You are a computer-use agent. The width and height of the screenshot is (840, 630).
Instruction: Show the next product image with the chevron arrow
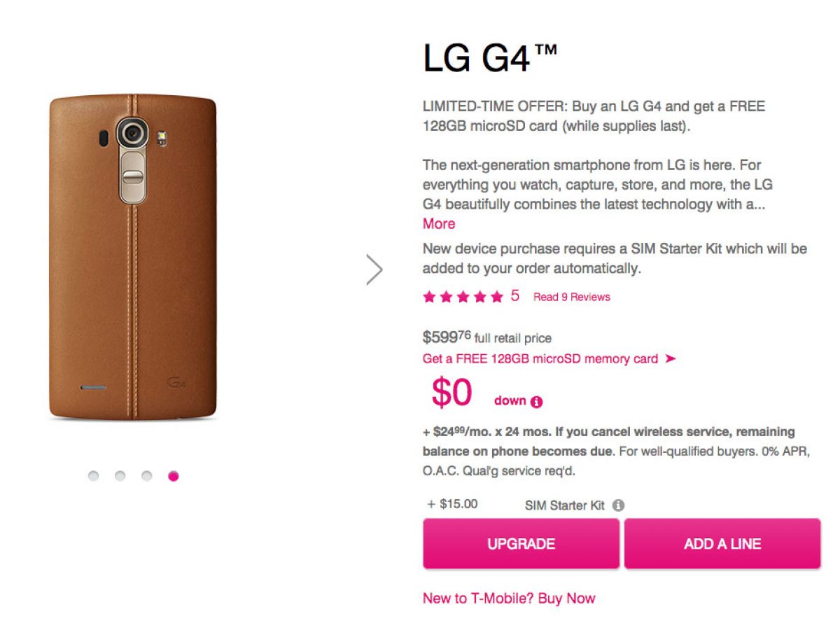(x=375, y=269)
